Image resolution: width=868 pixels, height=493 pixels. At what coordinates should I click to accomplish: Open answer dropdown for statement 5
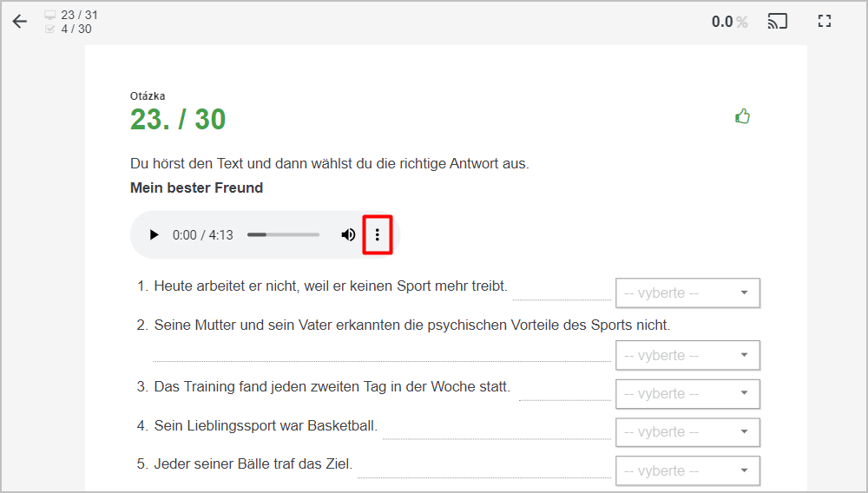tap(687, 471)
